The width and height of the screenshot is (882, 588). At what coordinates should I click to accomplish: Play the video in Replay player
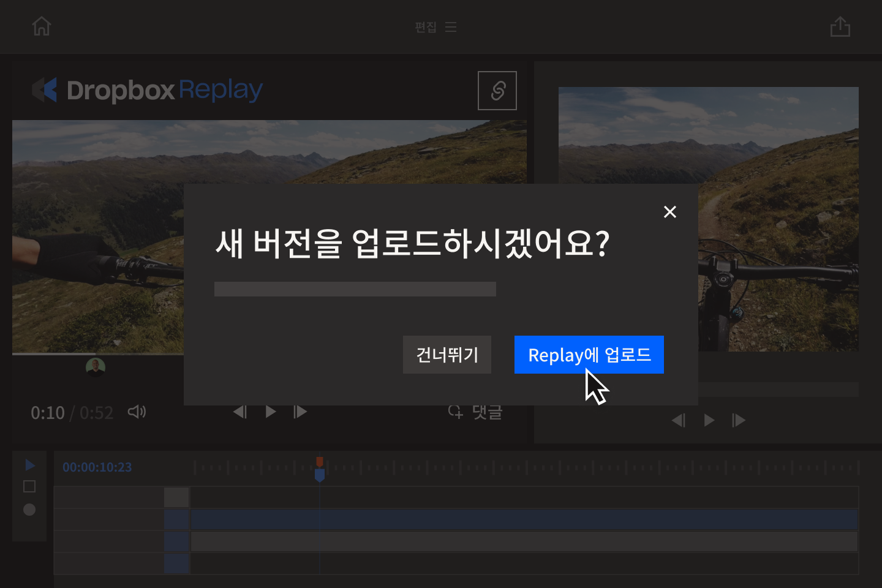pyautogui.click(x=270, y=412)
